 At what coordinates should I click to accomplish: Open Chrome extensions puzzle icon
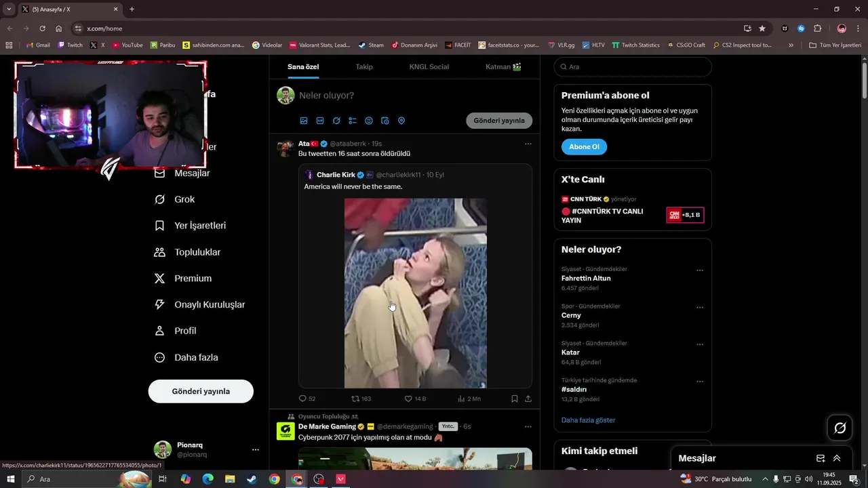(817, 28)
